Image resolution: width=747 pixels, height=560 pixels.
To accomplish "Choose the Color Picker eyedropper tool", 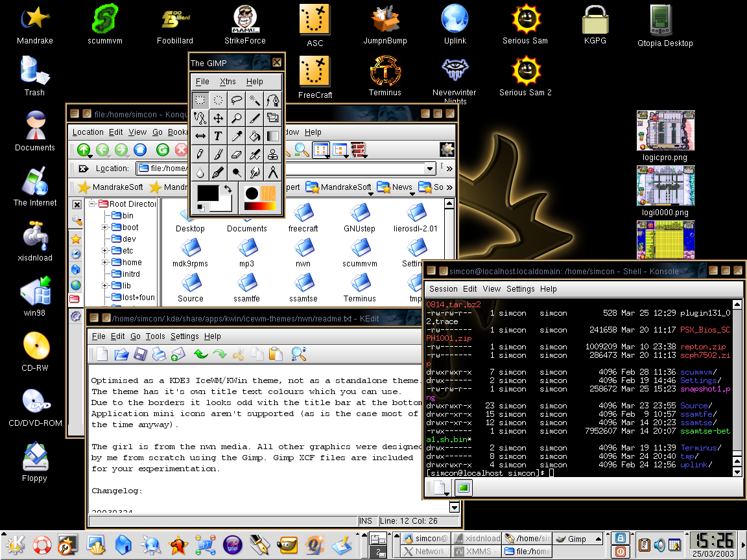I will [236, 136].
